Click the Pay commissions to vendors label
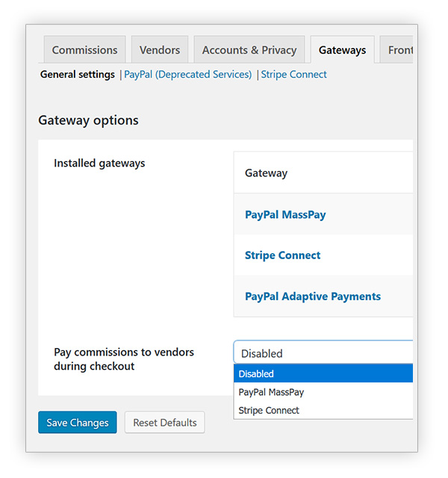Image resolution: width=448 pixels, height=478 pixels. (124, 358)
